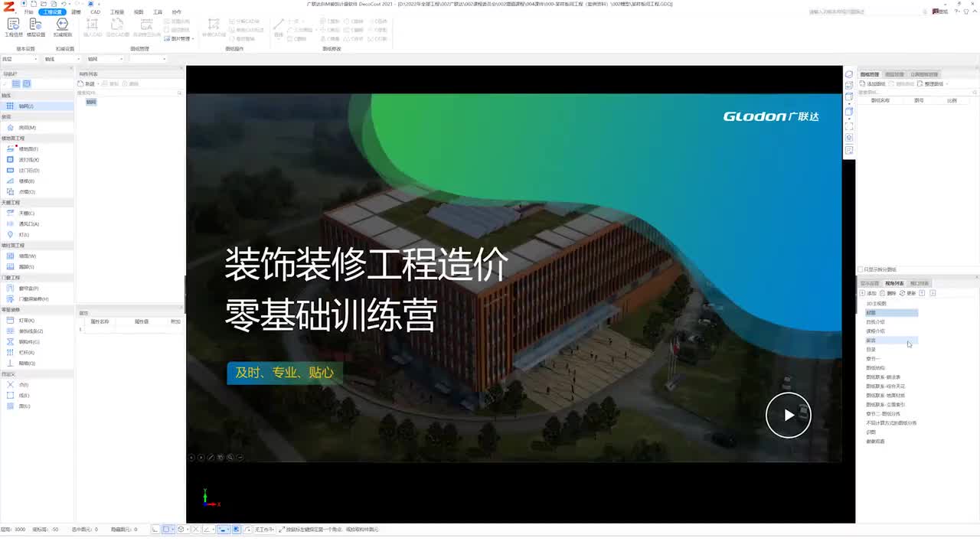The height and width of the screenshot is (551, 980).
Task: Open the 图片管理 dropdown in ribbon
Action: pyautogui.click(x=180, y=38)
